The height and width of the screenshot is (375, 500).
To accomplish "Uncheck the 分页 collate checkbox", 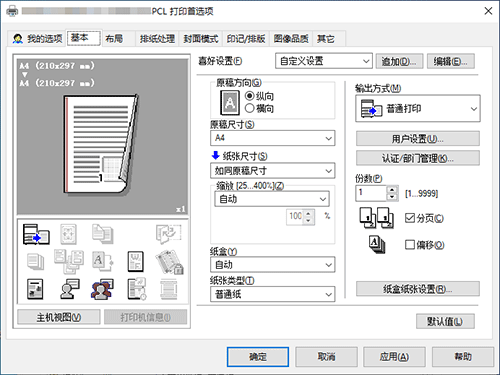I will pos(410,218).
